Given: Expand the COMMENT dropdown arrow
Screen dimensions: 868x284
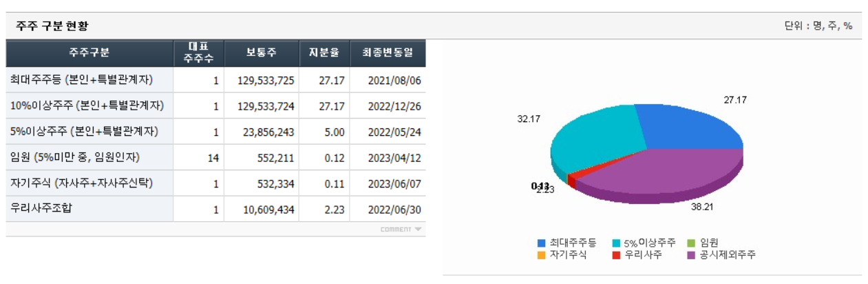Looking at the screenshot, I should click(419, 230).
